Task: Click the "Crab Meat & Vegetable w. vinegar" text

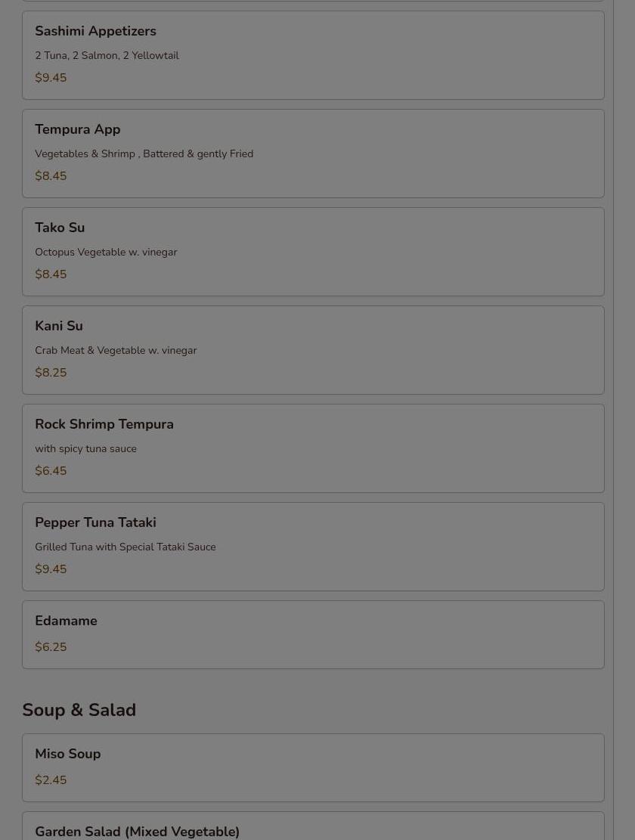Action: coord(116,351)
